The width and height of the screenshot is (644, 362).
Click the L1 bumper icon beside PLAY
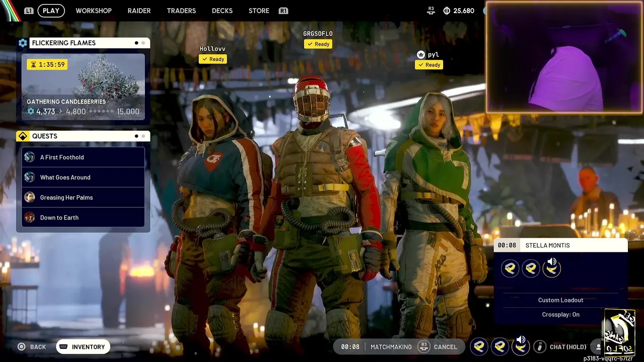point(29,11)
